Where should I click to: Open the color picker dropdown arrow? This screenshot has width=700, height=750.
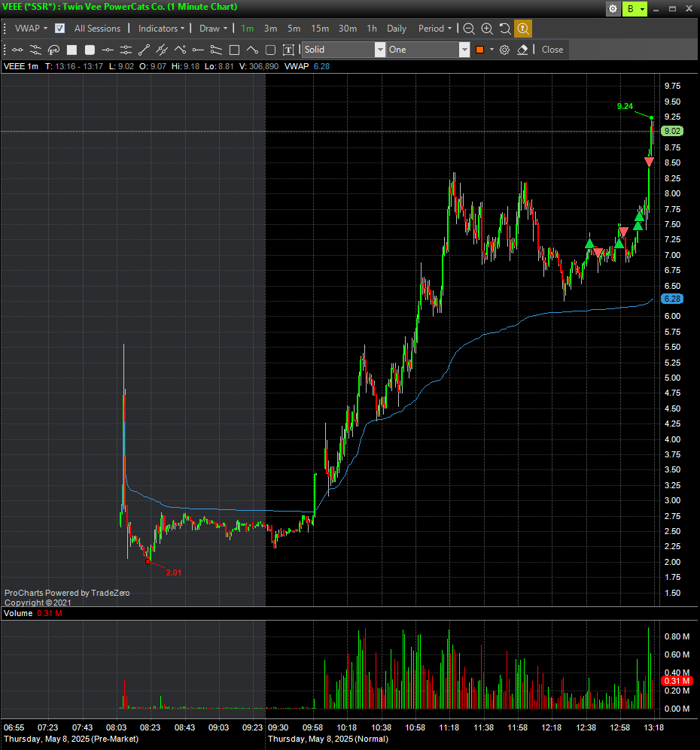pos(492,50)
